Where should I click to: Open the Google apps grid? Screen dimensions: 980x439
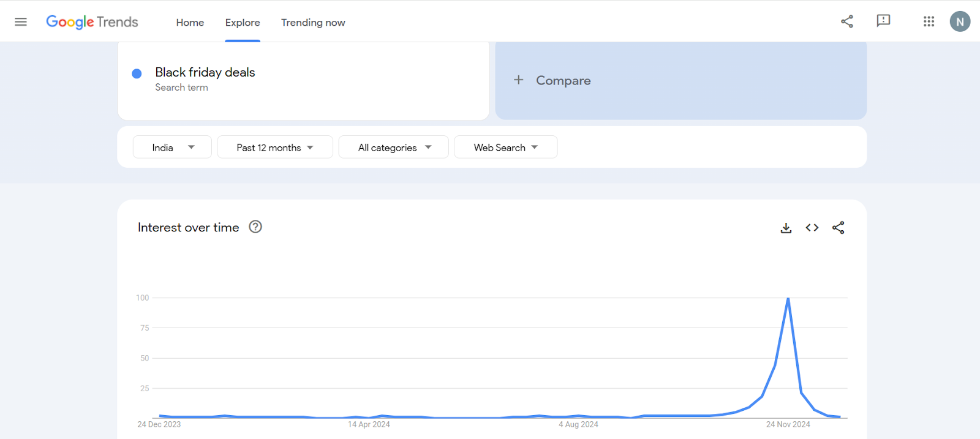(x=929, y=21)
